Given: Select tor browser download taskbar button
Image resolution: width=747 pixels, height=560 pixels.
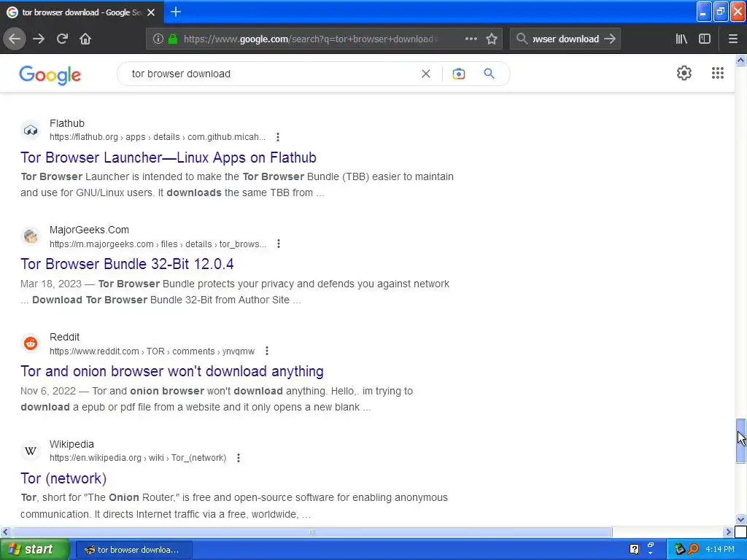Looking at the screenshot, I should coord(134,550).
